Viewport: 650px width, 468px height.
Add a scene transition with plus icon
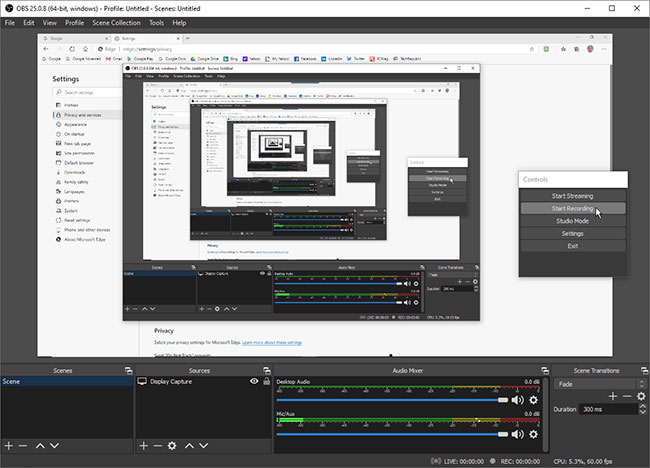pyautogui.click(x=612, y=396)
